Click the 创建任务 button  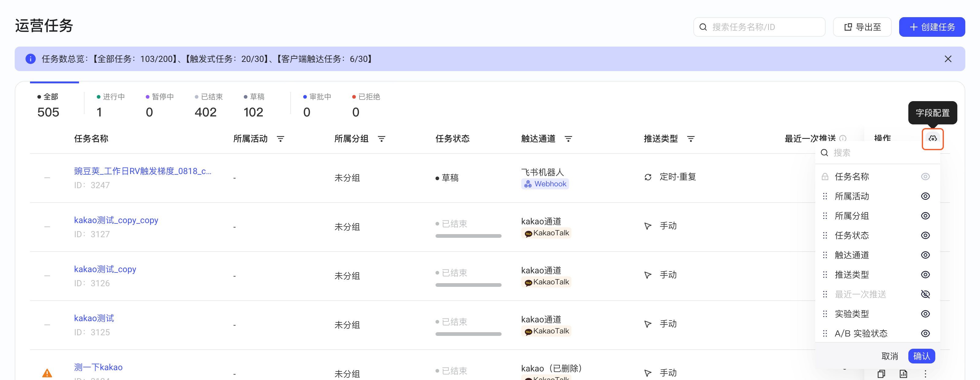tap(932, 27)
